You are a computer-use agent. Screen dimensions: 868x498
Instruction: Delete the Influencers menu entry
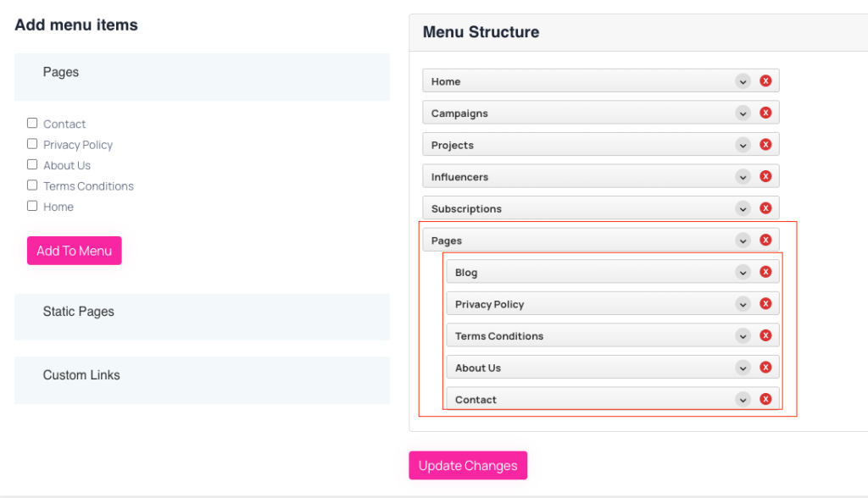pos(765,176)
